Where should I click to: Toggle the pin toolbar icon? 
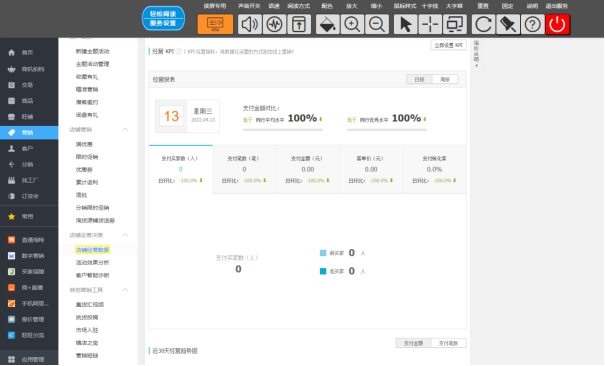(x=508, y=24)
